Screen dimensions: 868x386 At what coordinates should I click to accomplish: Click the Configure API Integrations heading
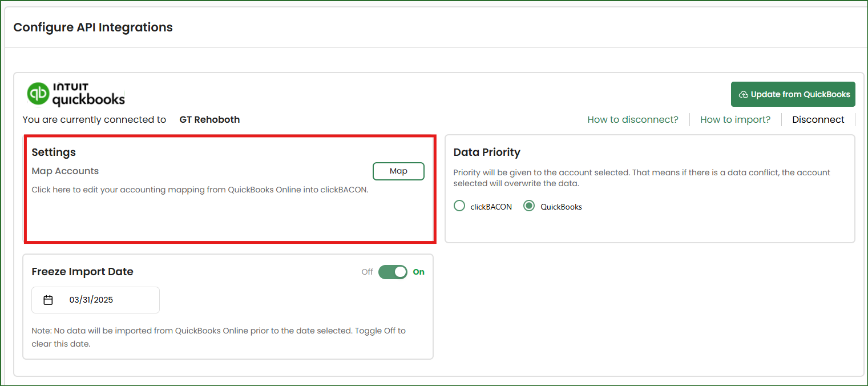(93, 27)
